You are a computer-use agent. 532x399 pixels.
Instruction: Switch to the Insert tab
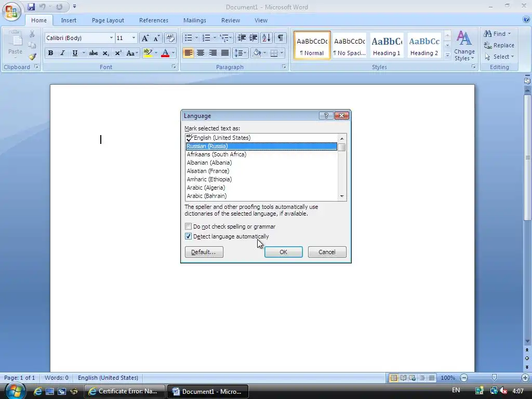(69, 20)
